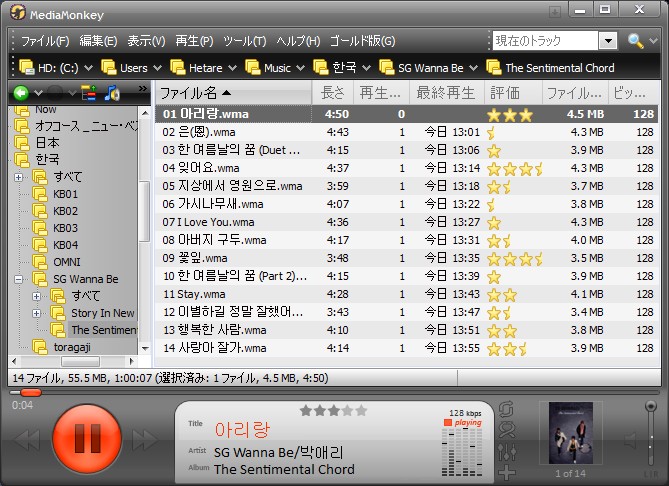Select KB01 folder in tree
Viewport: 669px width, 486px height.
(x=65, y=194)
